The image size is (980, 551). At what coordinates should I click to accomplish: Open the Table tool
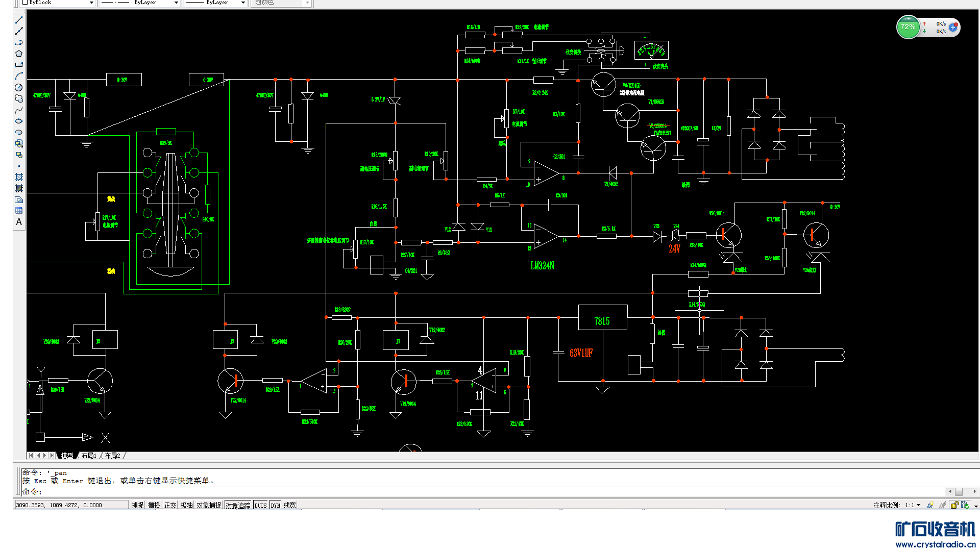pyautogui.click(x=19, y=211)
